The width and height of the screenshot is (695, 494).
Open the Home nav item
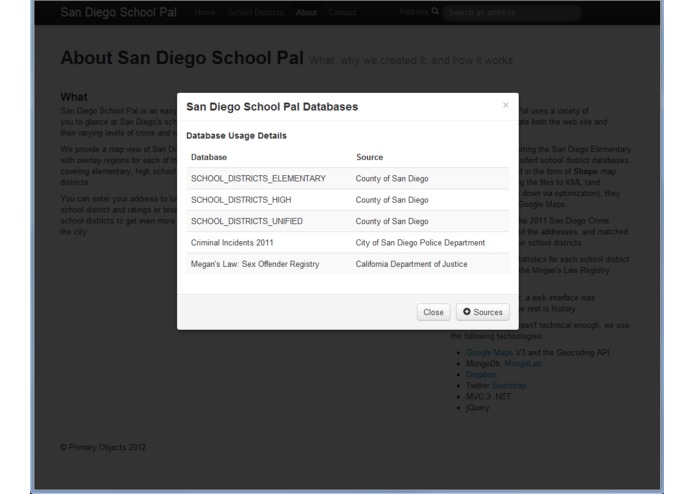(205, 12)
